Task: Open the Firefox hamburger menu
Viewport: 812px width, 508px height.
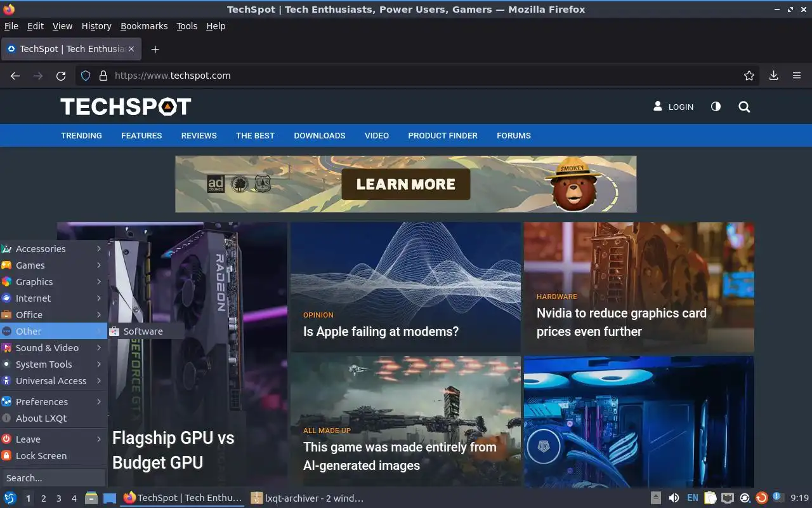Action: (797, 76)
